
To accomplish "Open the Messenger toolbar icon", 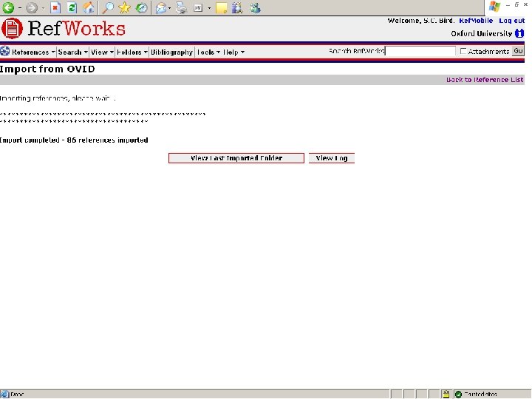I will [255, 7].
